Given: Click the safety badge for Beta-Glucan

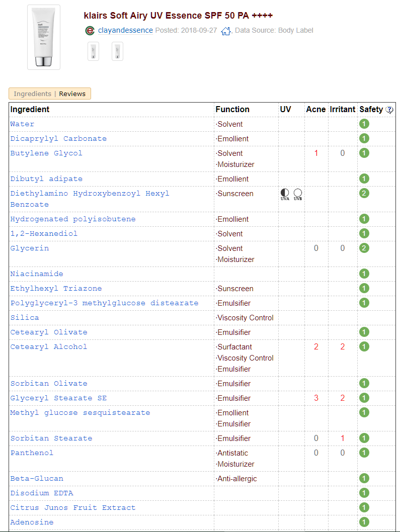Looking at the screenshot, I should pos(364,478).
